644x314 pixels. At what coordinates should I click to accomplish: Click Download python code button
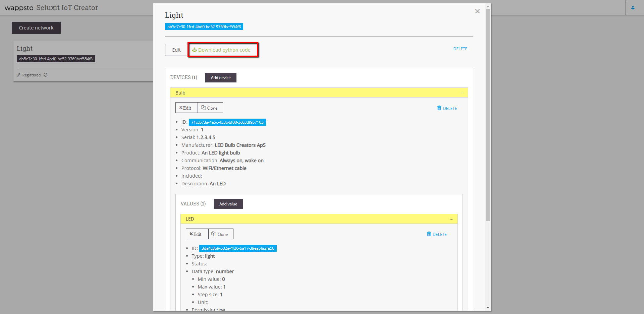tap(223, 50)
